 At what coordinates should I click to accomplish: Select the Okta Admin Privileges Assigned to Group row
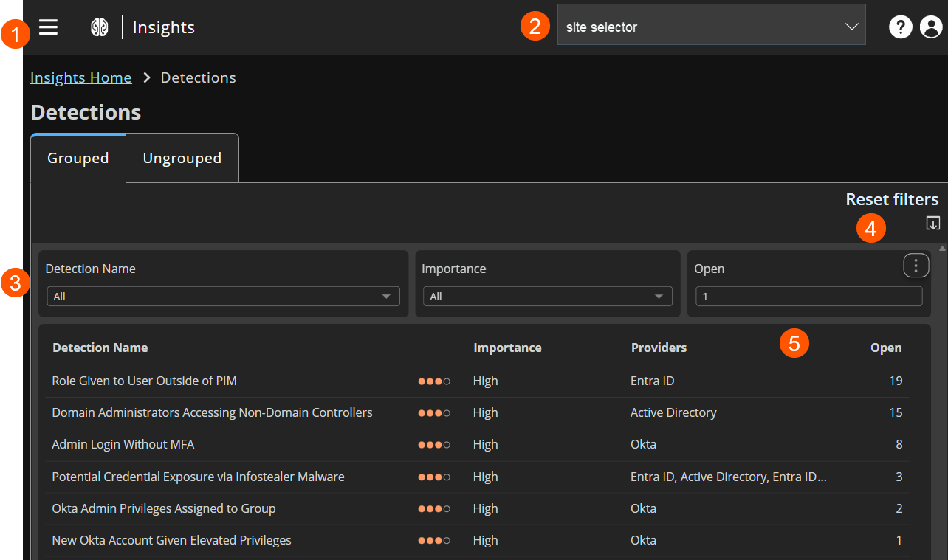(163, 508)
